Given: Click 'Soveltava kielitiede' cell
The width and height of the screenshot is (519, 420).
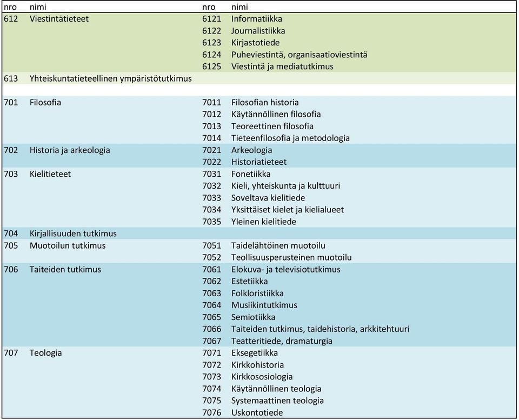Looking at the screenshot, I should click(268, 198).
